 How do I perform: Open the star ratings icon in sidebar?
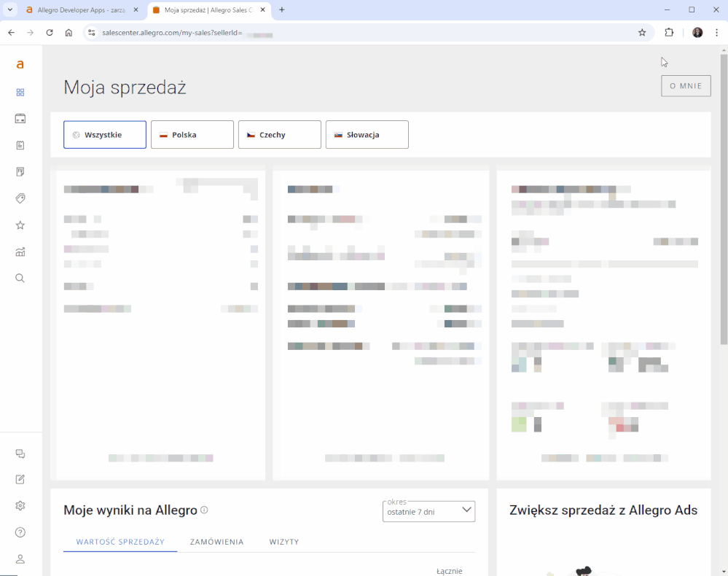click(x=20, y=225)
